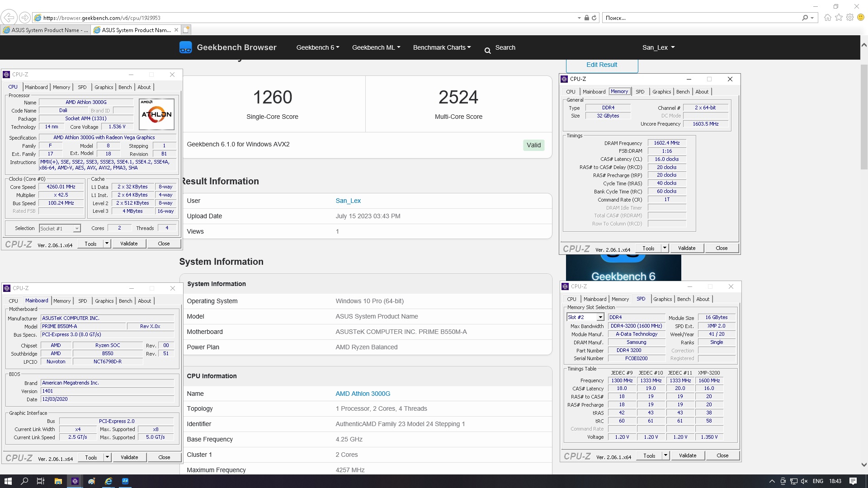868x488 pixels.
Task: Click the AMD Athlon logo in CPU-Z
Action: (156, 114)
